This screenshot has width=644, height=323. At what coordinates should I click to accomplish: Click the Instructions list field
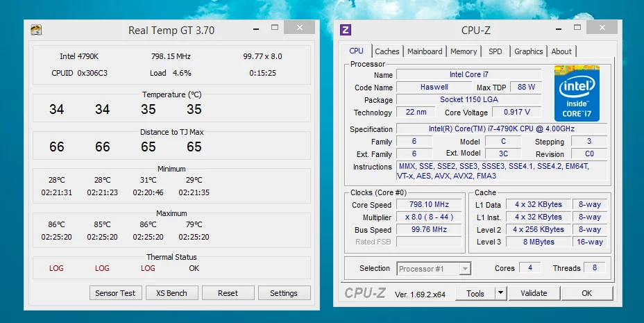point(502,171)
